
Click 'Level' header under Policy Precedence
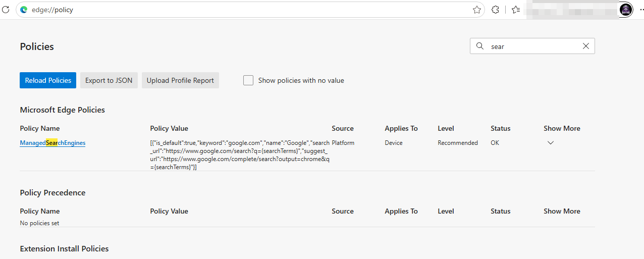tap(446, 211)
